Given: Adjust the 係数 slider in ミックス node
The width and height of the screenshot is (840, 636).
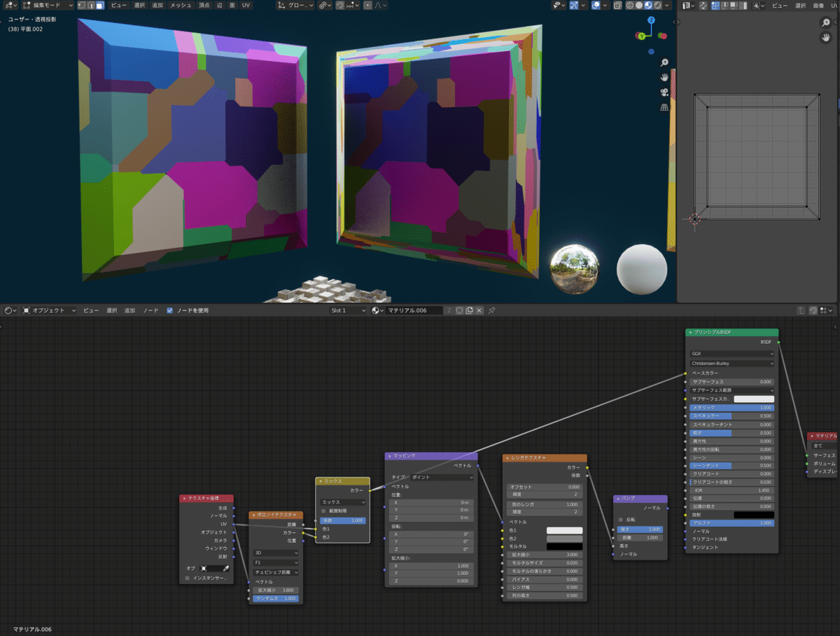Looking at the screenshot, I should pyautogui.click(x=343, y=520).
